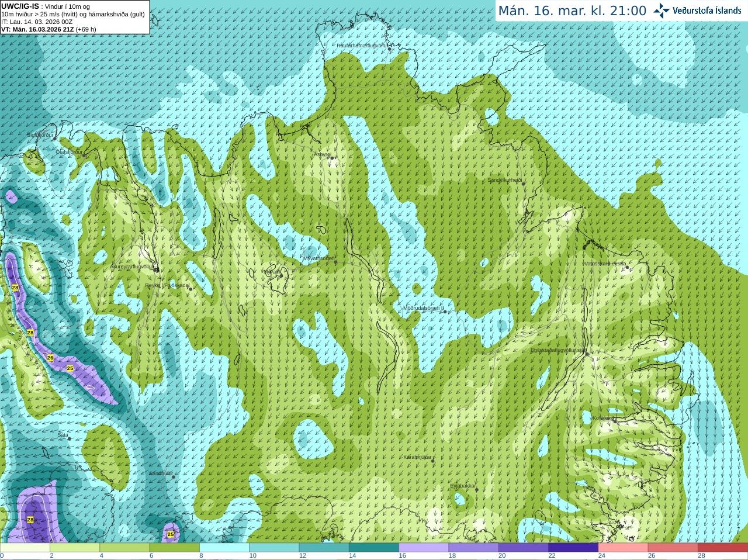
Task: Click the Veðurstofa Íslands logo emblem
Action: [662, 11]
